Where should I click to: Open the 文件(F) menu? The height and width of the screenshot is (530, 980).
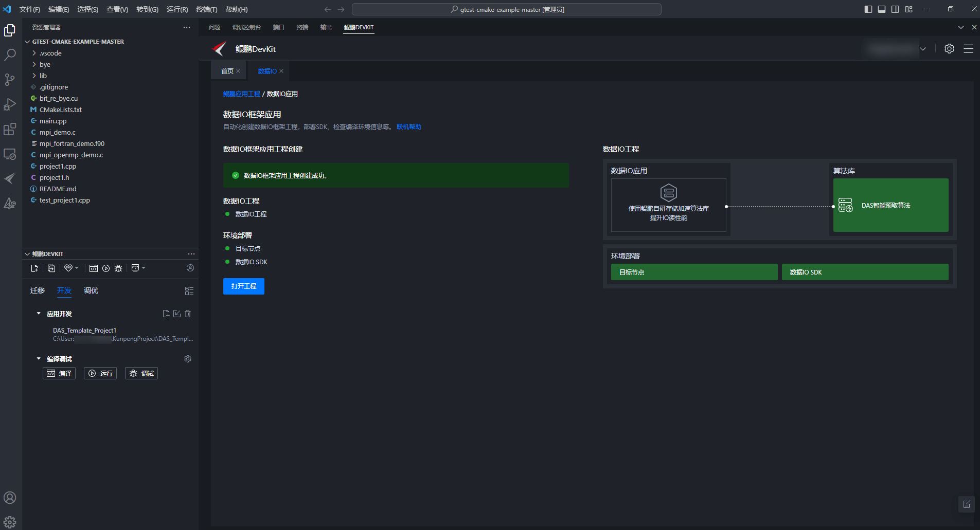point(30,9)
